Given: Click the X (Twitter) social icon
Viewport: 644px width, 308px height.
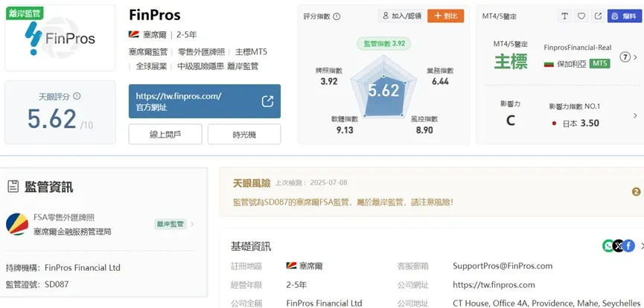Looking at the screenshot, I should [x=619, y=246].
